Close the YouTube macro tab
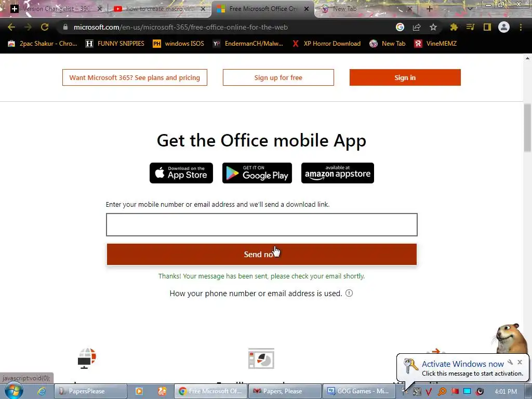532x399 pixels. click(203, 9)
